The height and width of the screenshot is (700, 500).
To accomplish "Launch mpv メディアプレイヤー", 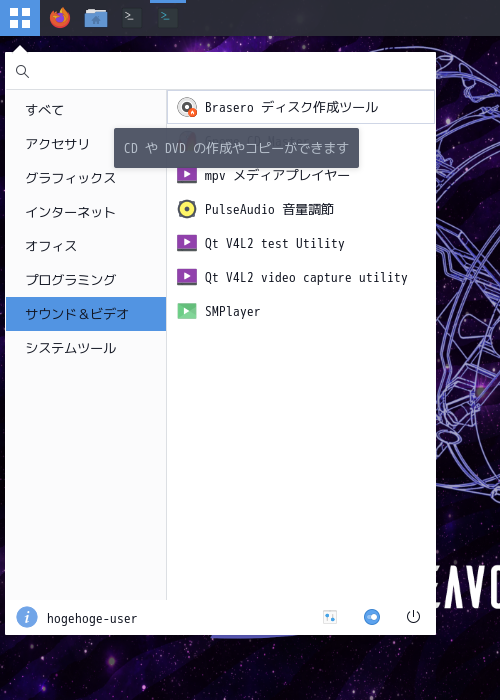I will tap(301, 175).
